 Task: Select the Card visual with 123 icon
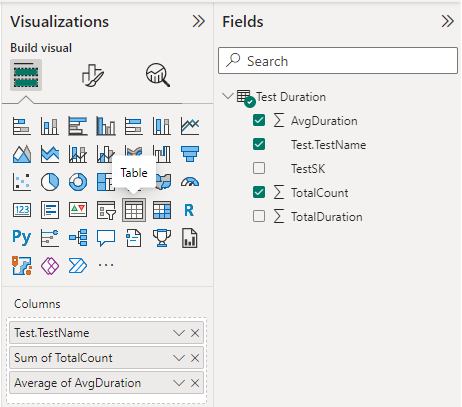click(x=22, y=210)
